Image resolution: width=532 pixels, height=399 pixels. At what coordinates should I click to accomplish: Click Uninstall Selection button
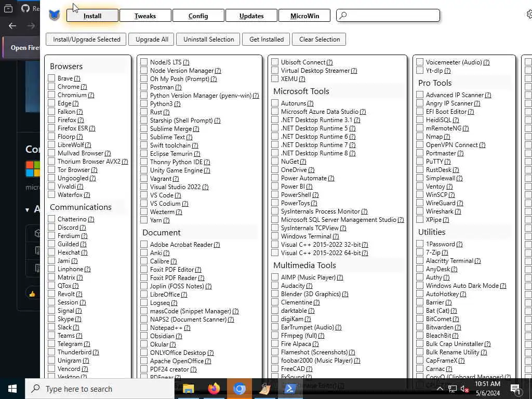coord(208,39)
